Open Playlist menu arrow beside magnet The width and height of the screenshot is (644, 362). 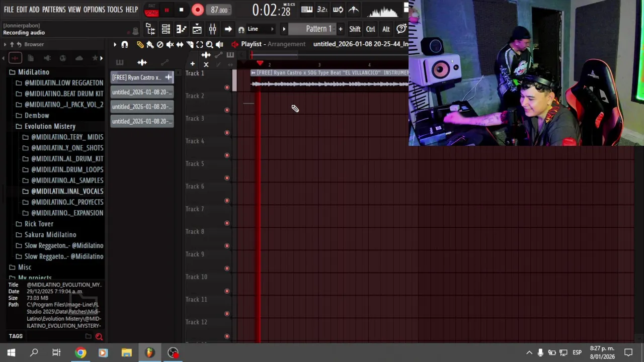coord(115,45)
